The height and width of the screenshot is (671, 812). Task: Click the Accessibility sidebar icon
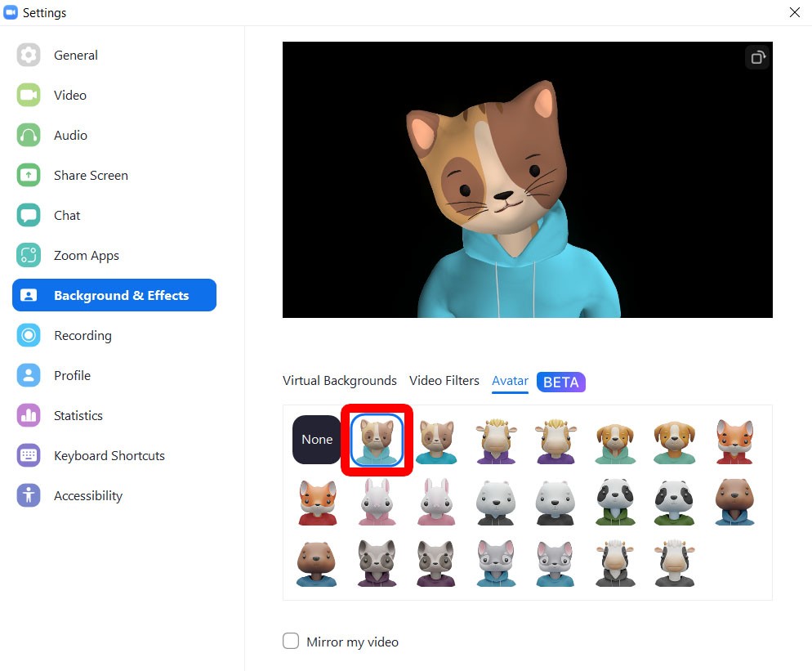(29, 495)
